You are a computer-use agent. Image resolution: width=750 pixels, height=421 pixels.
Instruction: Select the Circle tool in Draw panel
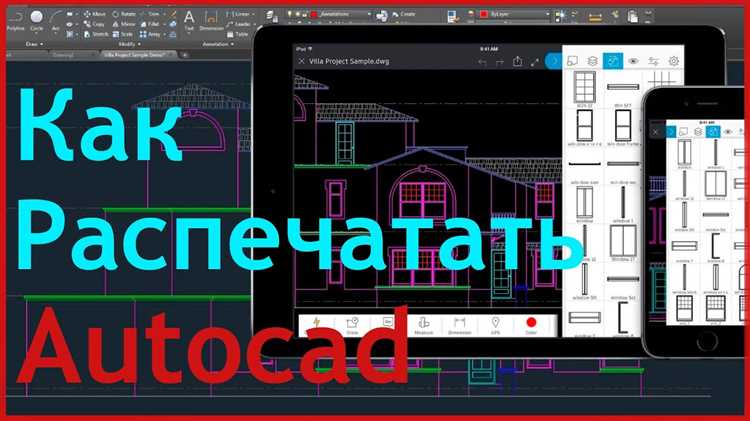[x=36, y=21]
